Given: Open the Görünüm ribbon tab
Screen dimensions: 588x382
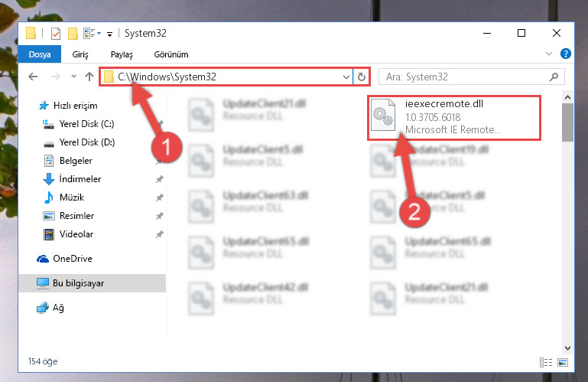Looking at the screenshot, I should click(171, 54).
